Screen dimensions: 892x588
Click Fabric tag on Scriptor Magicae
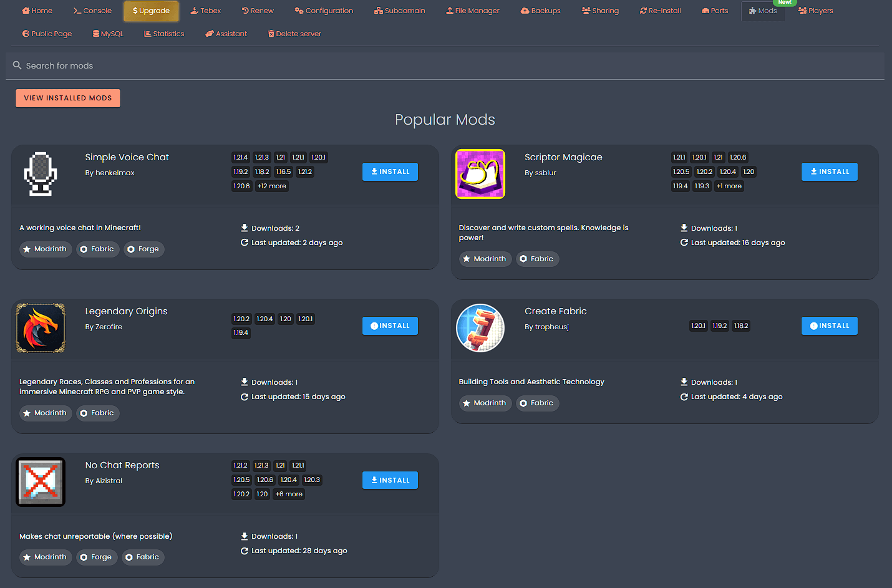(x=537, y=259)
